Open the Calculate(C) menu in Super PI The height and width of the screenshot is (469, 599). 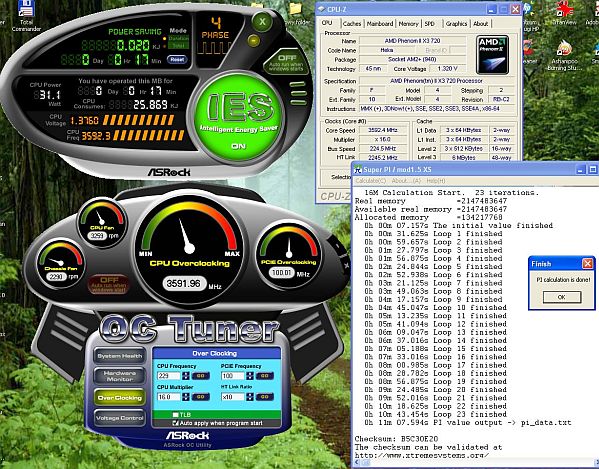(x=371, y=181)
